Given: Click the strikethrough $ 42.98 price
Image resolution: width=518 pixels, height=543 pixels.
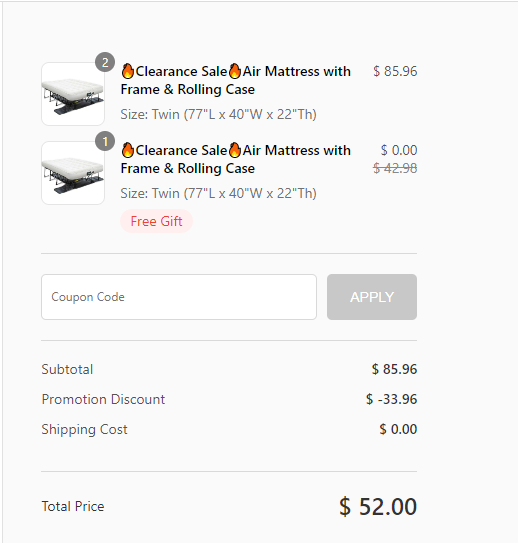Looking at the screenshot, I should (x=395, y=168).
